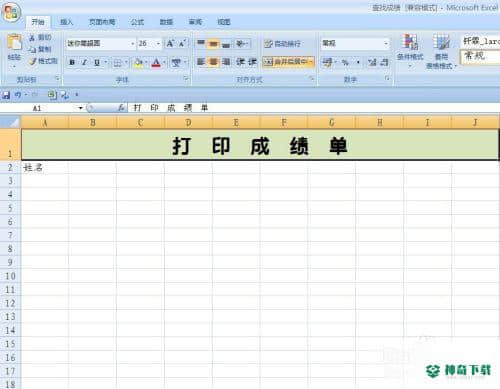The width and height of the screenshot is (500, 389).
Task: Click the font color red A swatch
Action: (156, 62)
